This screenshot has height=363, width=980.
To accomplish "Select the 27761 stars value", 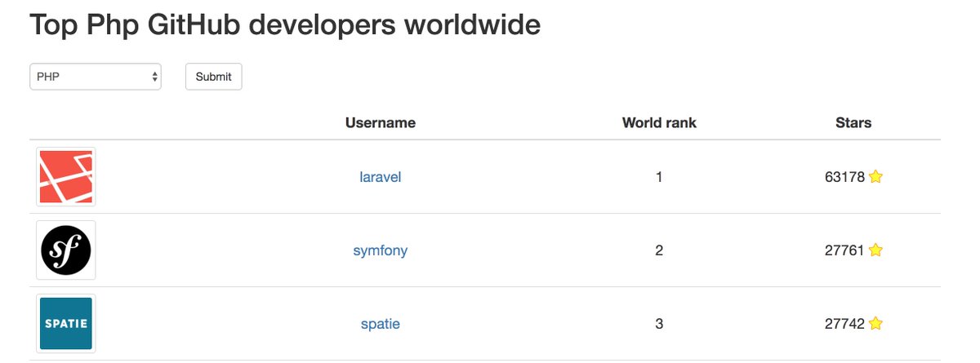I will (844, 250).
